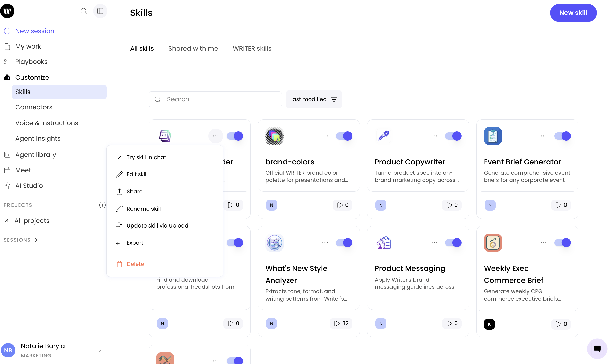Click the Product Messaging megaphone icon

(384, 243)
